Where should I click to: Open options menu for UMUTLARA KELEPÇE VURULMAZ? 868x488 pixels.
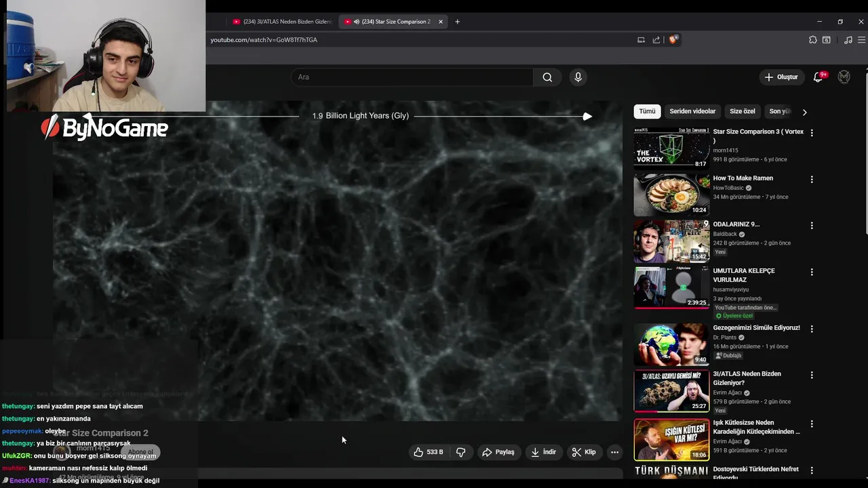[x=812, y=272]
